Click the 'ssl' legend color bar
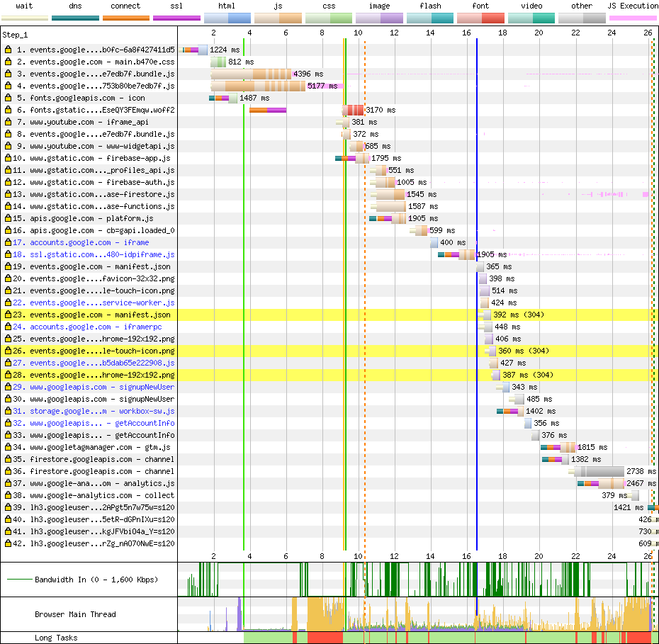The height and width of the screenshot is (644, 659). tap(176, 17)
